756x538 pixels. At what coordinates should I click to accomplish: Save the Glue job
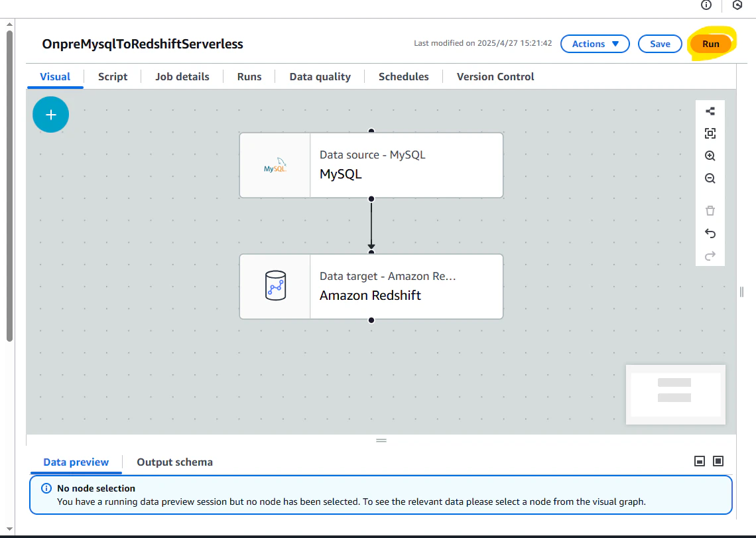(660, 44)
